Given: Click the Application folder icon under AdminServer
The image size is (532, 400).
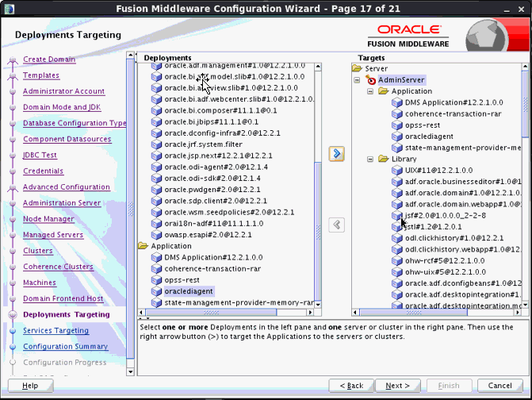Looking at the screenshot, I should [x=384, y=91].
